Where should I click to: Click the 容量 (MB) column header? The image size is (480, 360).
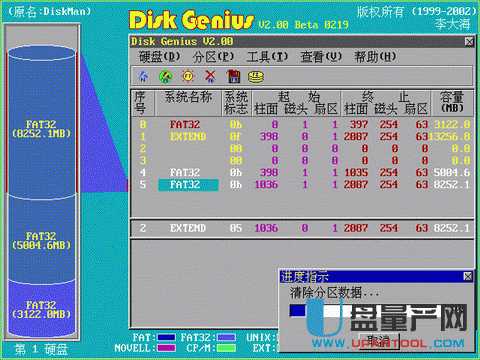[452, 102]
